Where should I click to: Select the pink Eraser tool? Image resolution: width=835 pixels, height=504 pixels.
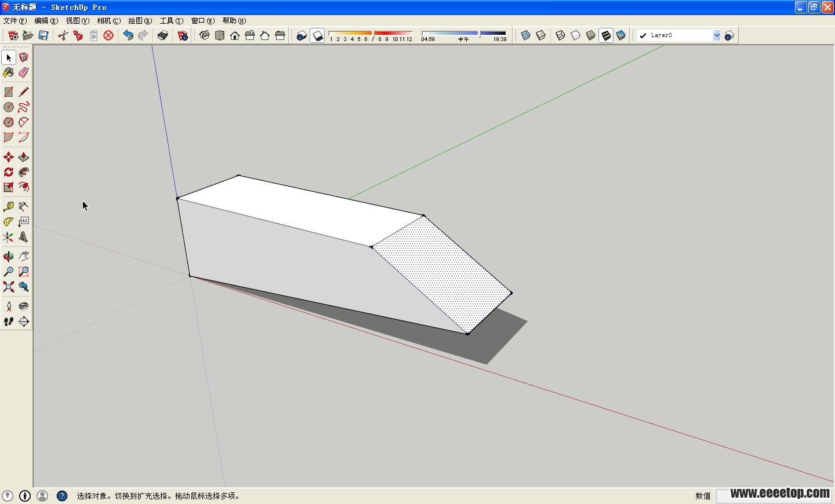pyautogui.click(x=24, y=72)
